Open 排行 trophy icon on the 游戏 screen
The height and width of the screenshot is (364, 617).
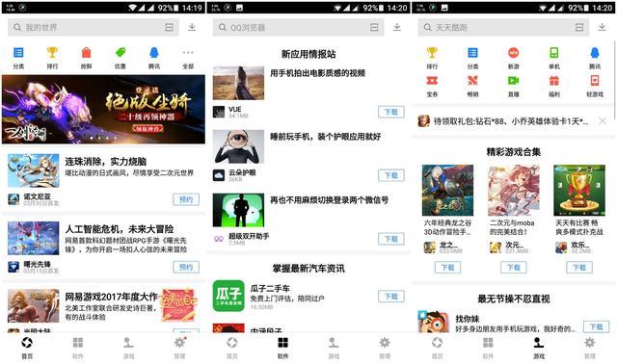(432, 53)
